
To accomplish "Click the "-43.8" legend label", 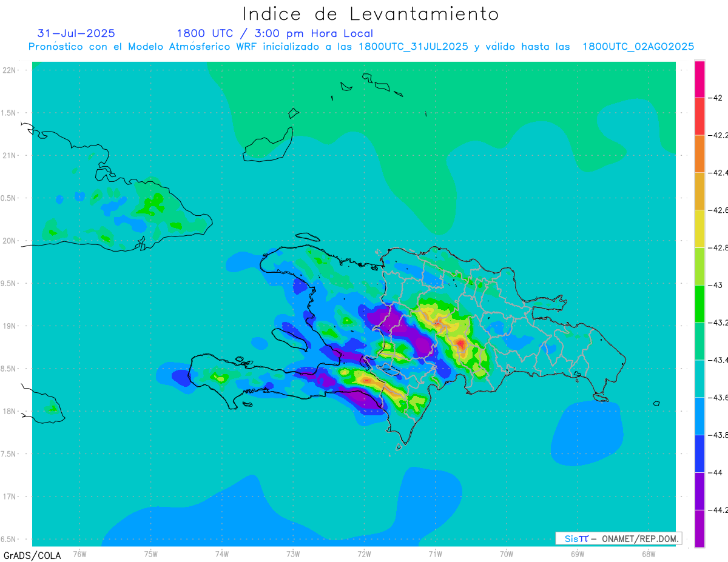I will (x=718, y=435).
